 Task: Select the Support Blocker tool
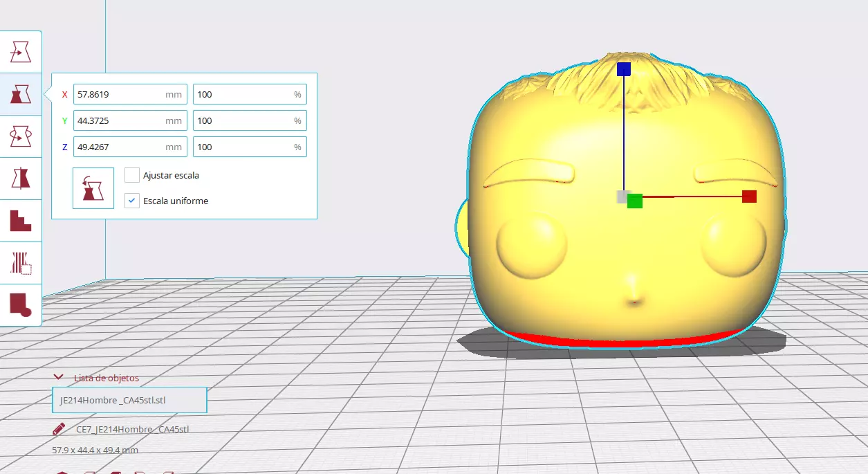click(21, 263)
